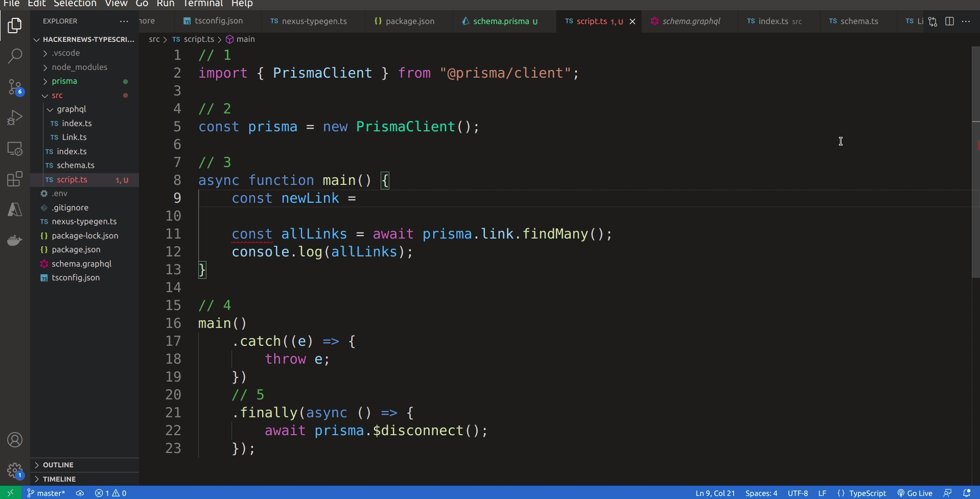Screen dimensions: 980x499
Task: Open schema.ts in the explorer
Action: coord(85,165)
